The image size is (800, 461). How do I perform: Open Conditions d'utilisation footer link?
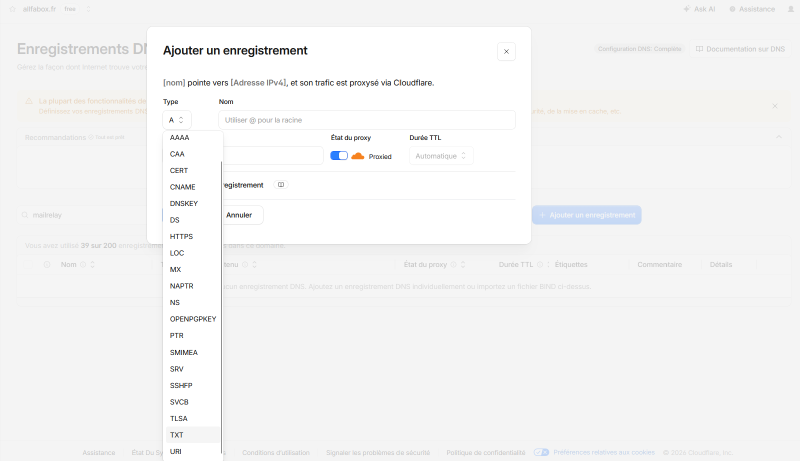(x=276, y=452)
